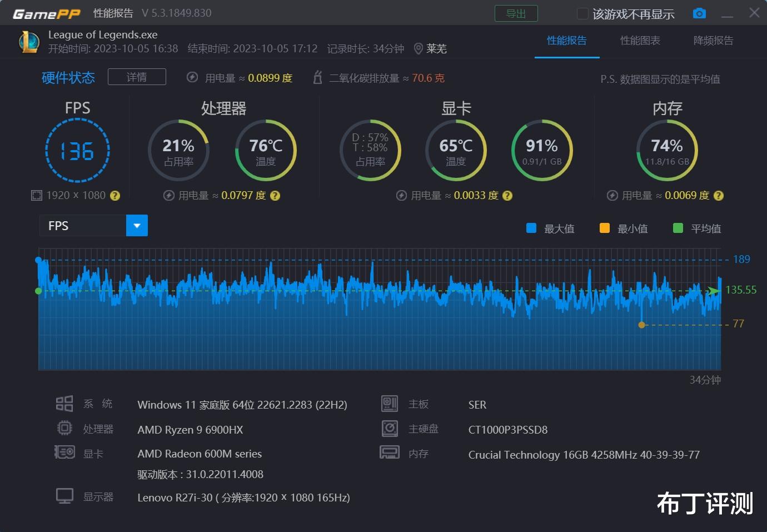Click the 显卡 graphics card icon
The image size is (767, 532).
tap(64, 452)
